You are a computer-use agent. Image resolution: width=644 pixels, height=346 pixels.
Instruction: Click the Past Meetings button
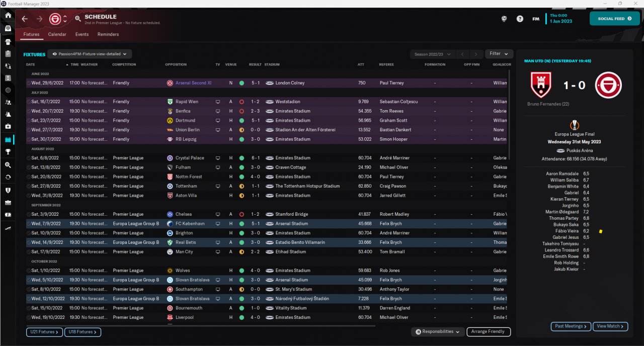pyautogui.click(x=571, y=326)
